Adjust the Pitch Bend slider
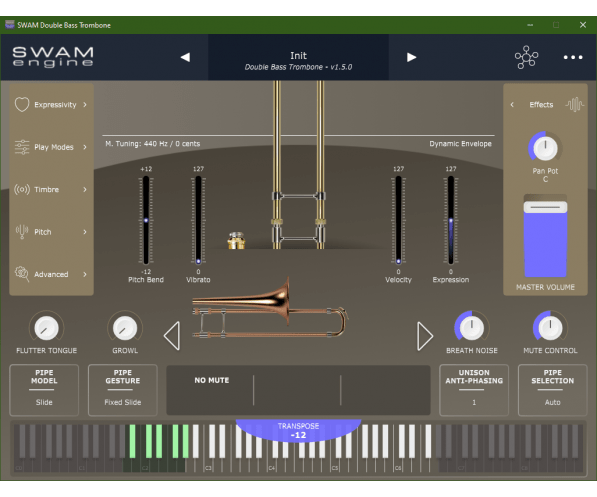 [146, 220]
